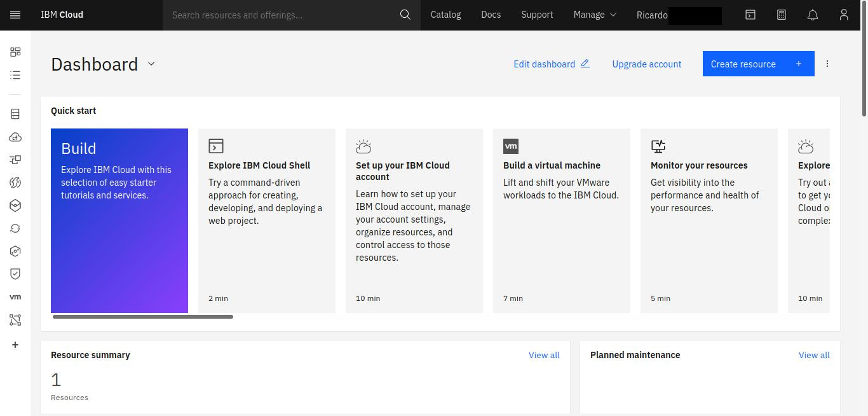
Task: Open the cost estimator calculator icon
Action: point(782,15)
